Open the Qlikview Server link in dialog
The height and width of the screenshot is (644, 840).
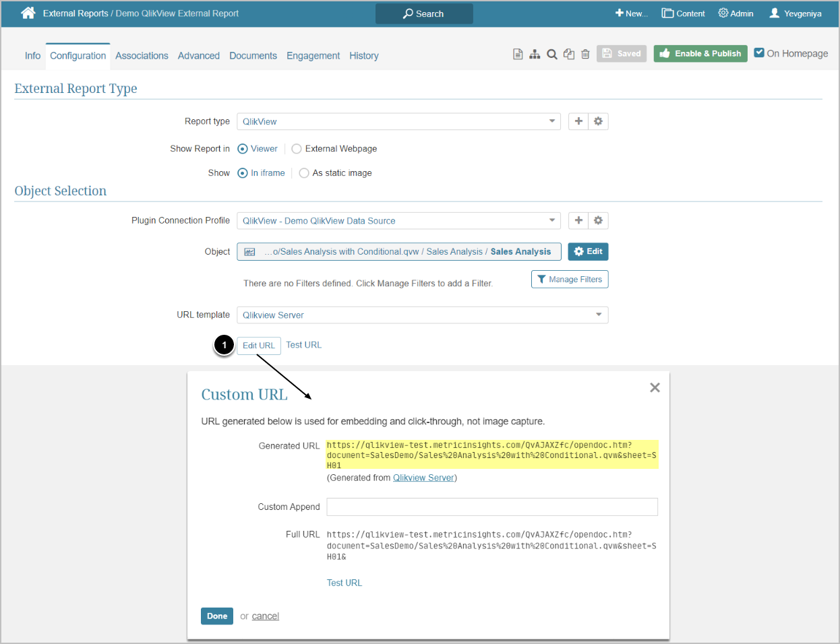tap(423, 478)
